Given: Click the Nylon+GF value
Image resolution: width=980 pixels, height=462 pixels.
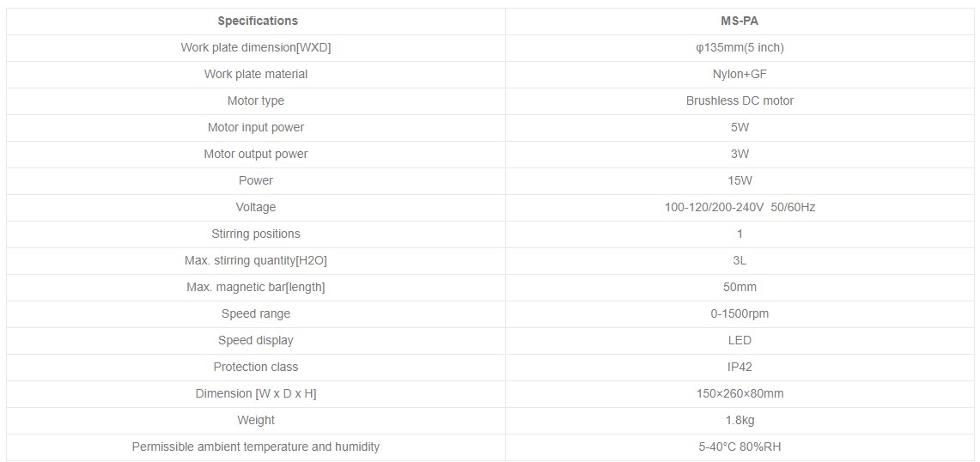Looking at the screenshot, I should (x=740, y=74).
